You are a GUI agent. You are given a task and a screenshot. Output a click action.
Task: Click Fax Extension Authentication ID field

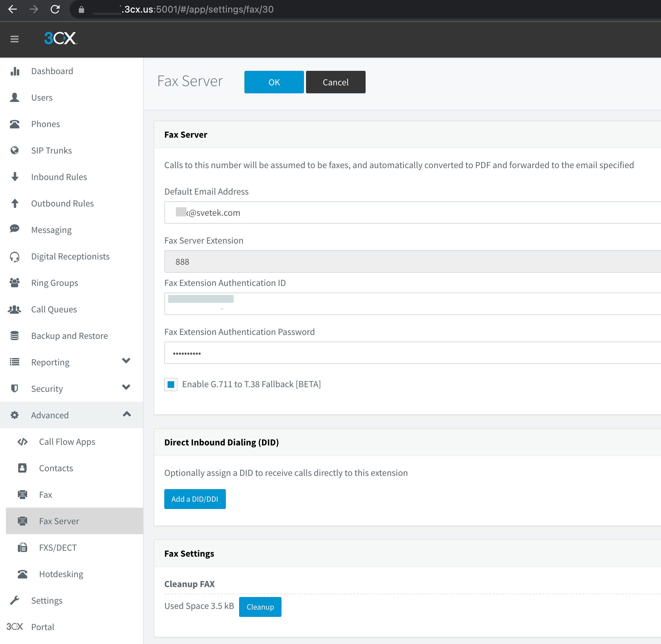click(413, 304)
